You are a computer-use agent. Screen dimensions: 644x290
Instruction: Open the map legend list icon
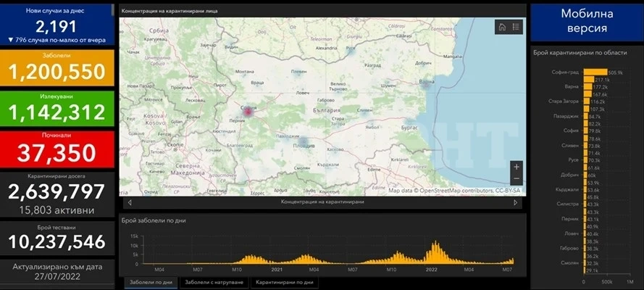click(x=516, y=28)
